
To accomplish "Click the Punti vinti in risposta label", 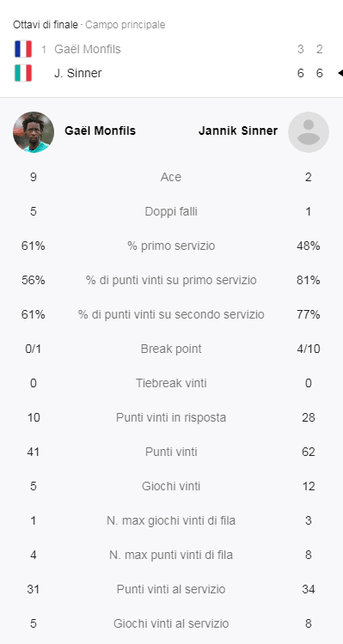I will click(171, 417).
